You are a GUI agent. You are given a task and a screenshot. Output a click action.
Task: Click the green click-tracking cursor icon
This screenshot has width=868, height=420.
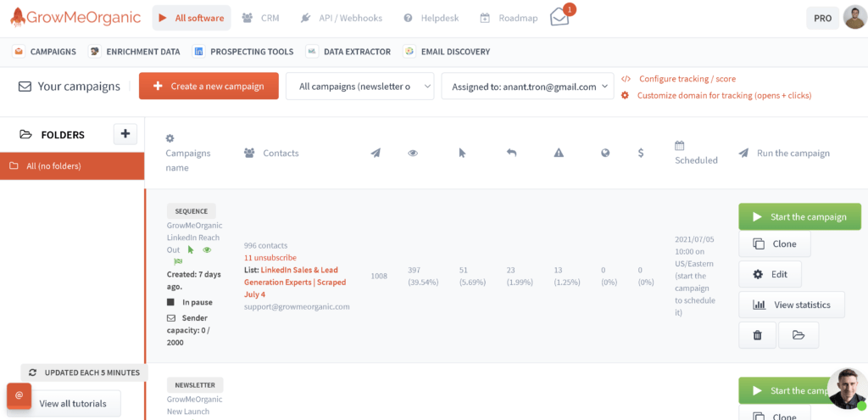tap(191, 250)
